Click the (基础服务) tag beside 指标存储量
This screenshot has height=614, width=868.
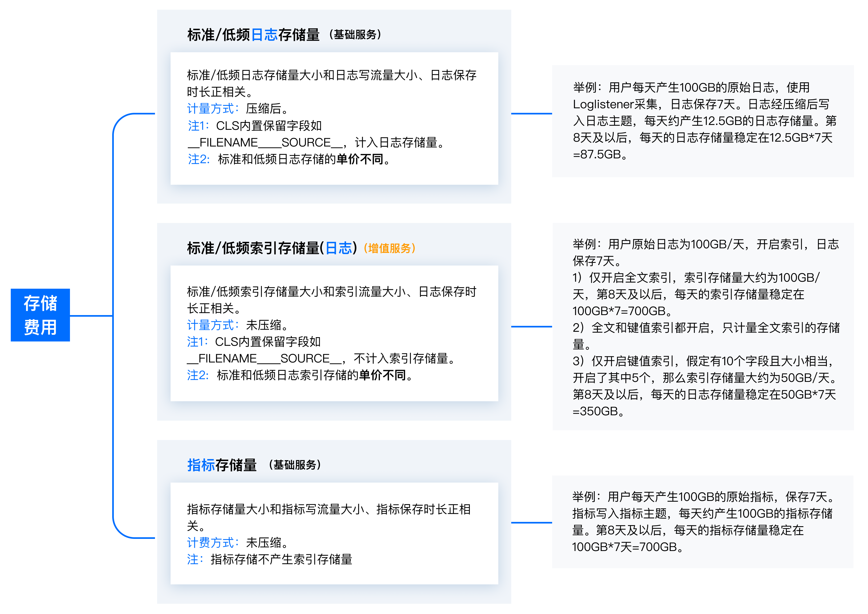click(295, 465)
